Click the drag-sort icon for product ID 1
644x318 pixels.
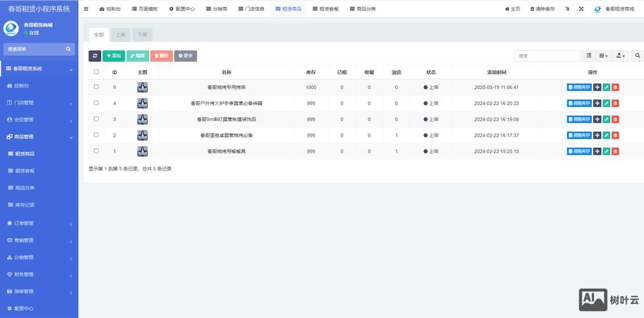point(597,151)
